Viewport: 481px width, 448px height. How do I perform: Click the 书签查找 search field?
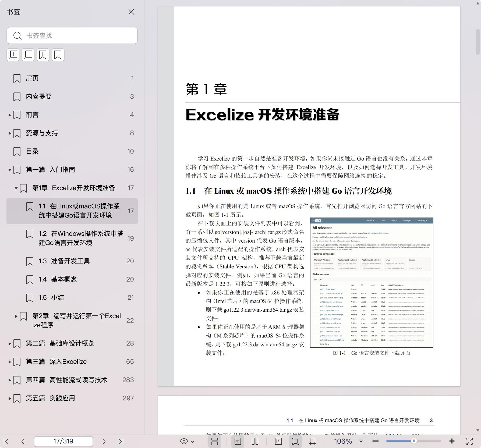[72, 35]
